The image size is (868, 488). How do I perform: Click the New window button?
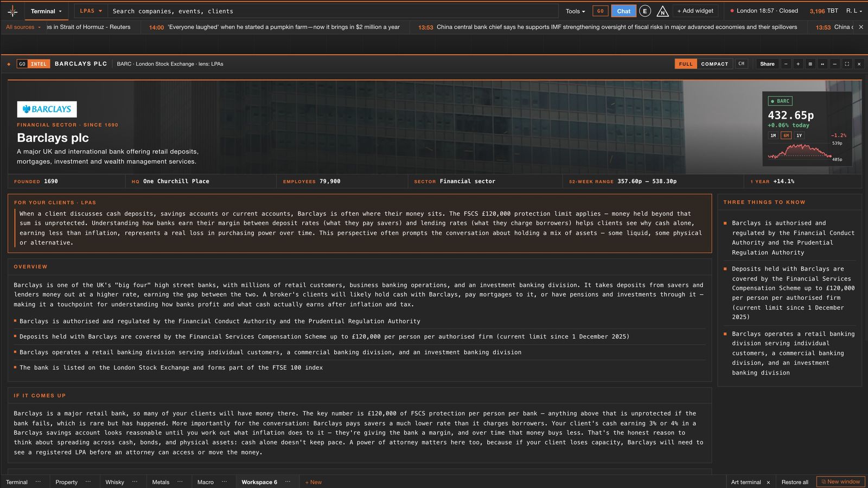point(840,481)
